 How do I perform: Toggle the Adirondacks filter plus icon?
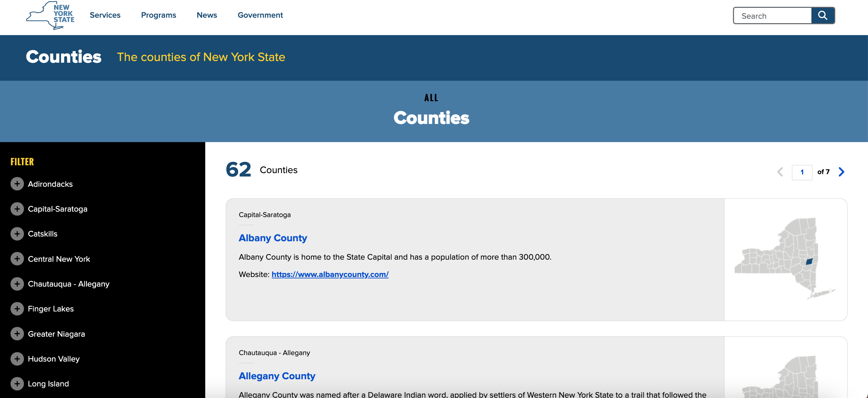click(x=17, y=184)
